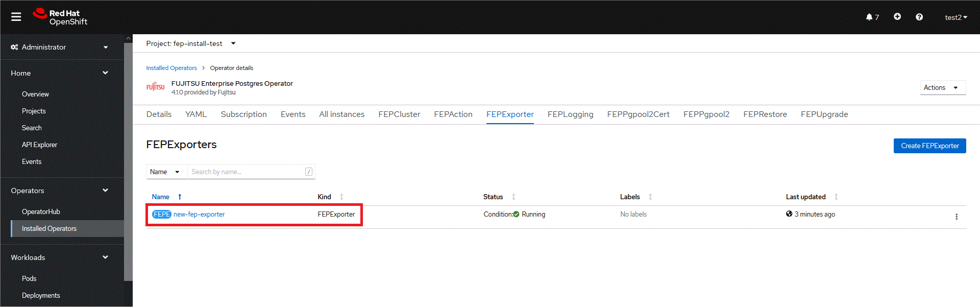Click the Fujitsu operator logo
980x307 pixels.
[x=155, y=87]
